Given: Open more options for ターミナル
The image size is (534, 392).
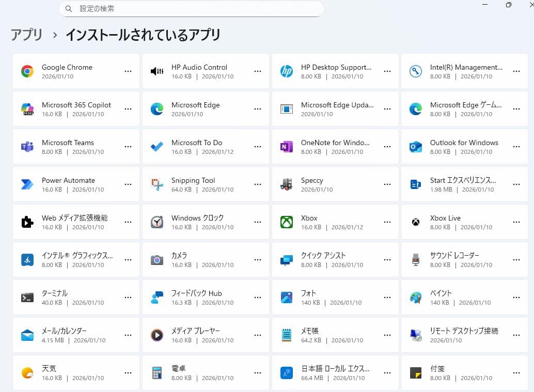Looking at the screenshot, I should (128, 297).
